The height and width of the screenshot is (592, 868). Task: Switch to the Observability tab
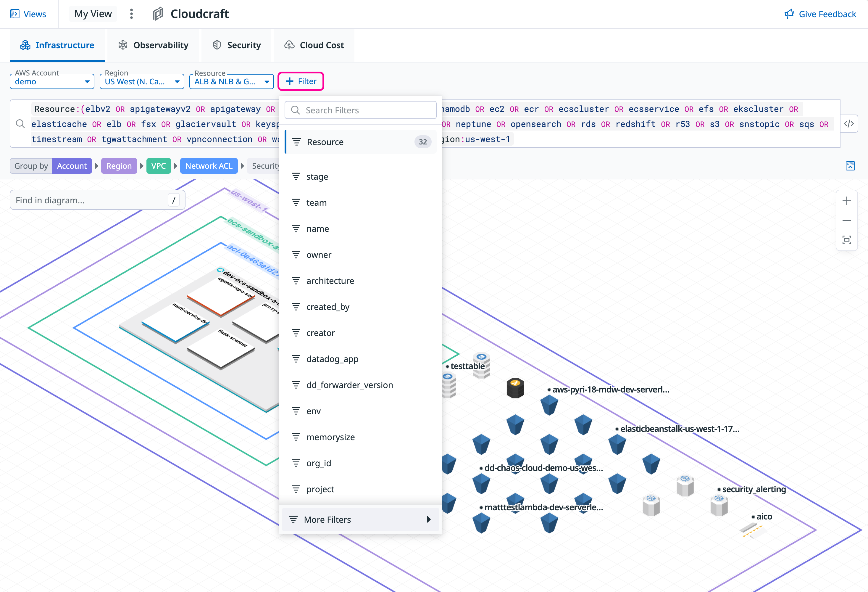pos(153,45)
